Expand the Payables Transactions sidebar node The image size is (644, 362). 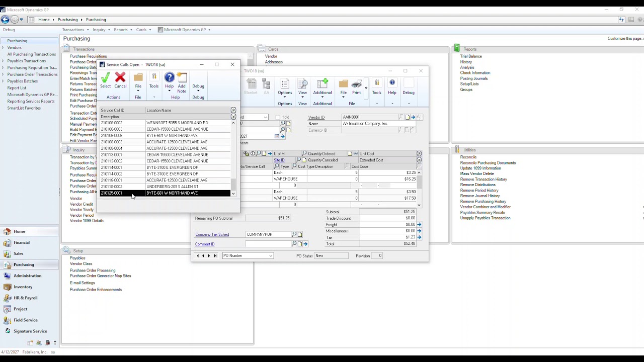[x=4, y=61]
